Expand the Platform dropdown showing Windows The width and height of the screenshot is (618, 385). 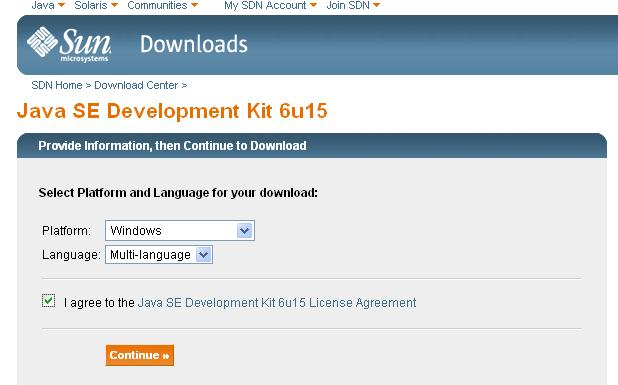180,231
